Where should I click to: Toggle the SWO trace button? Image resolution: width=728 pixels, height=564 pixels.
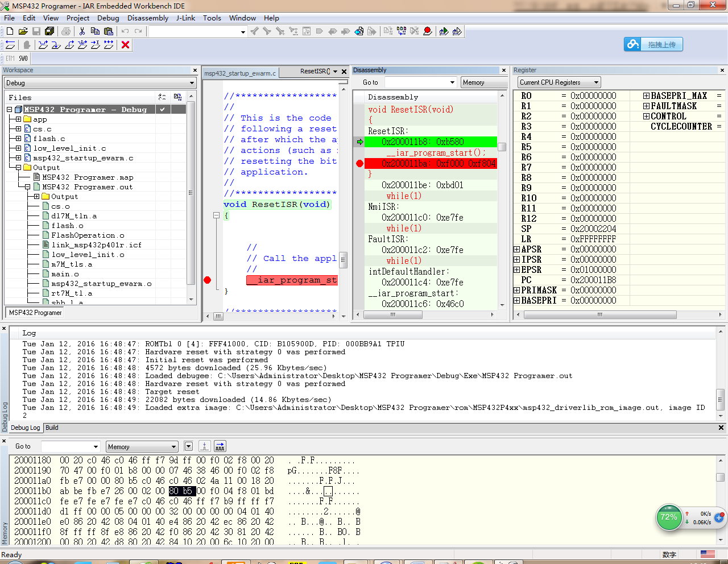click(23, 59)
